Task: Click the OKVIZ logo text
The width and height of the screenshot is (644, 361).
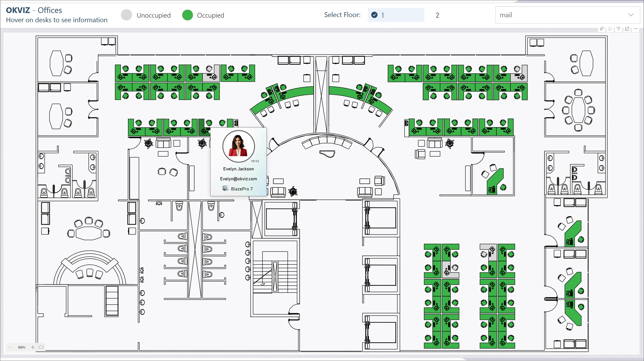Action: [18, 10]
